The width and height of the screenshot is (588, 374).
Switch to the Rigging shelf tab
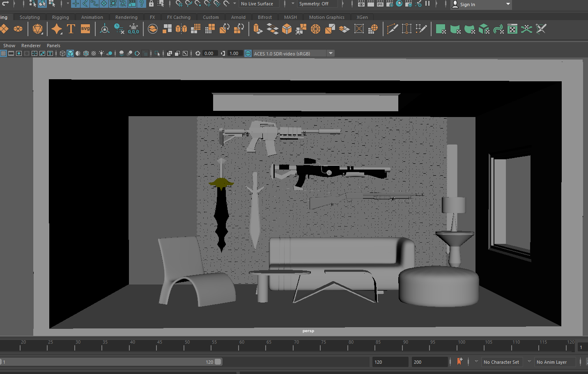click(60, 17)
